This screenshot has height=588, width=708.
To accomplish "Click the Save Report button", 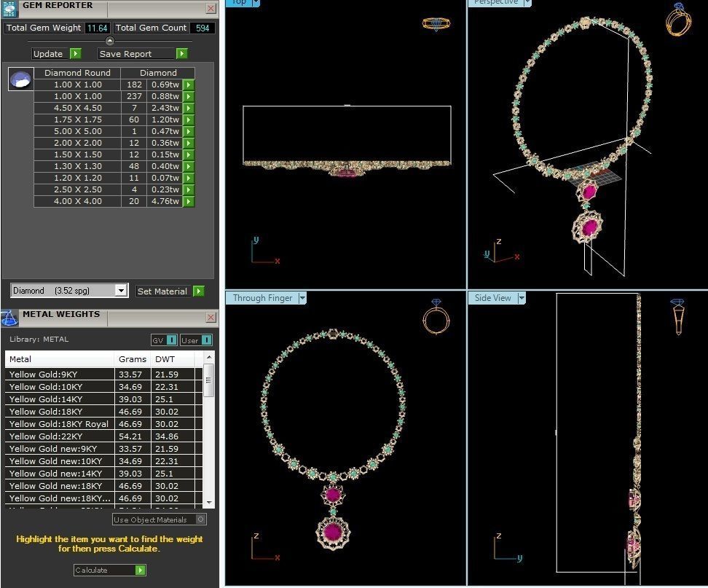I will pyautogui.click(x=136, y=54).
